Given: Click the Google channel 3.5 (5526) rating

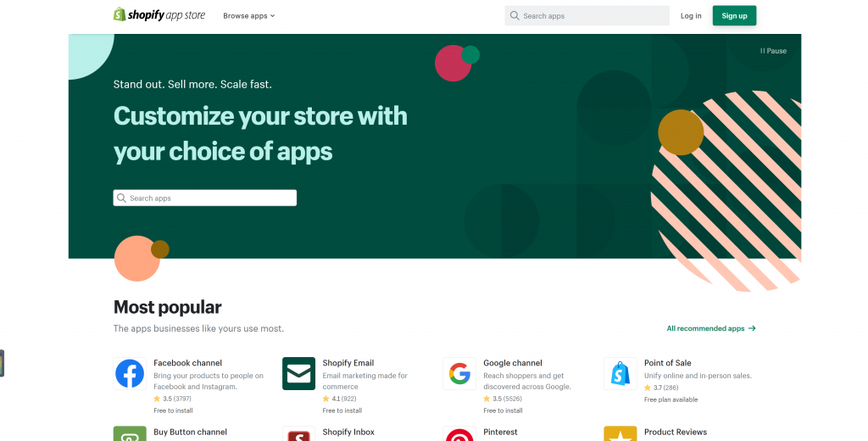Looking at the screenshot, I should (x=503, y=399).
